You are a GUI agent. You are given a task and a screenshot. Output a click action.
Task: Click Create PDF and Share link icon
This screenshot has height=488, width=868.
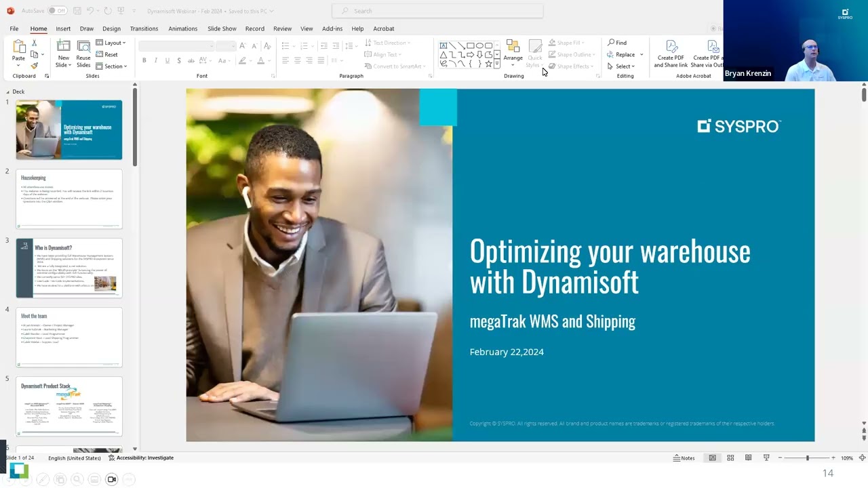[671, 46]
